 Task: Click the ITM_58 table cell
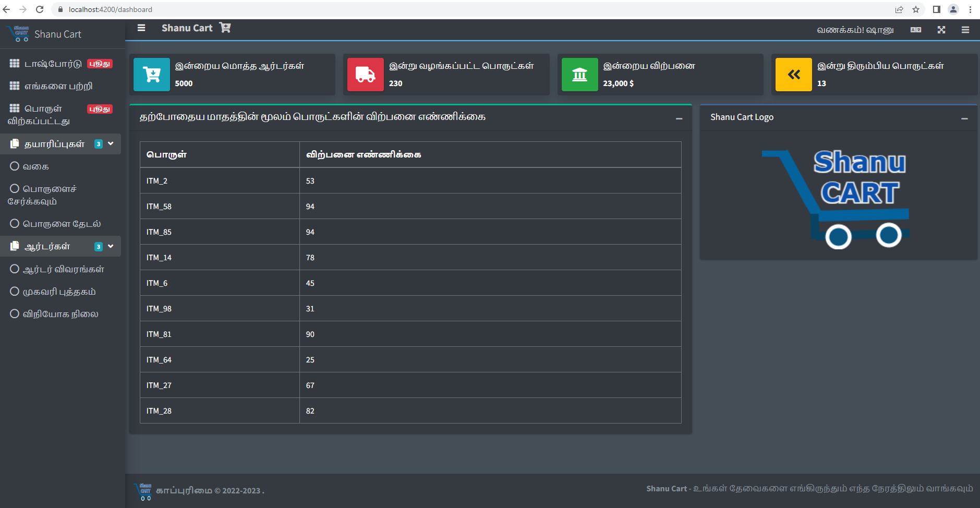click(220, 206)
